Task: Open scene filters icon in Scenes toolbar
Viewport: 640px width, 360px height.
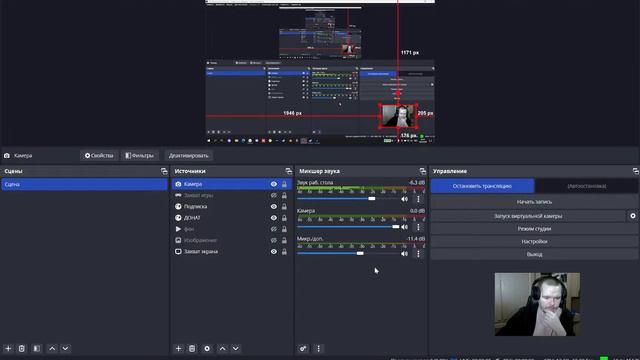Action: [37, 349]
